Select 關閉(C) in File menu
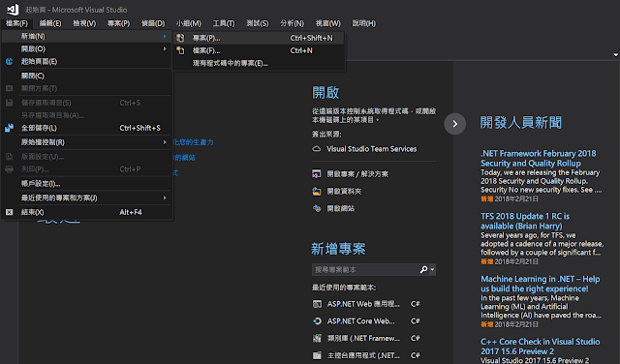This screenshot has height=364, width=620. [87, 76]
